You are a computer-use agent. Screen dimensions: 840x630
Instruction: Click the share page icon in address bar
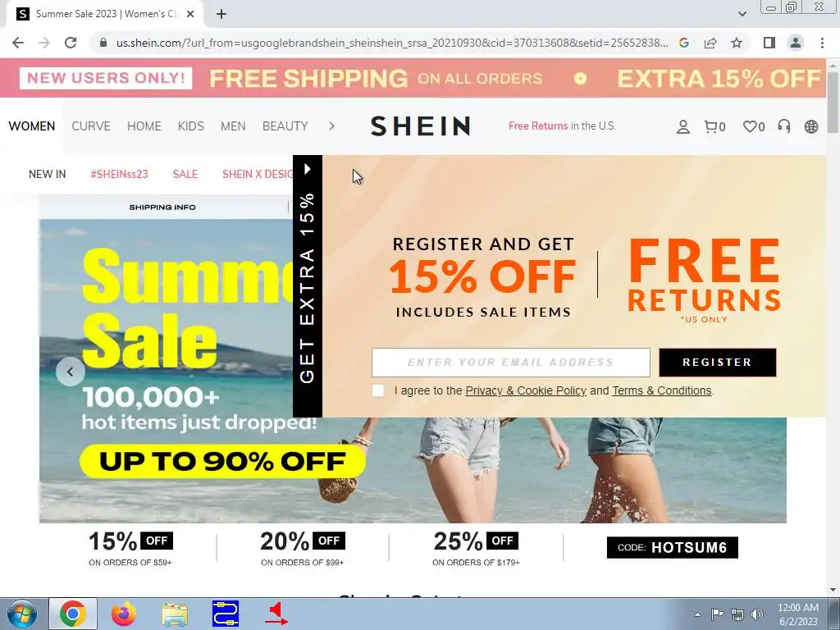point(710,43)
